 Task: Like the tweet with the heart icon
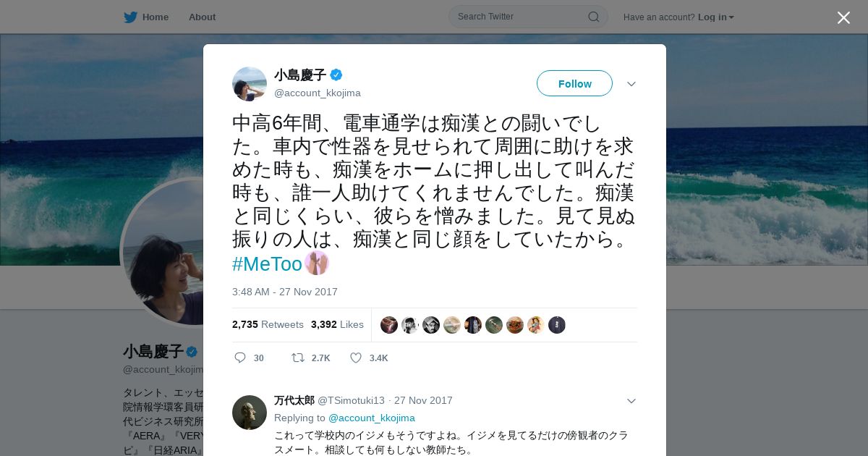(x=356, y=358)
